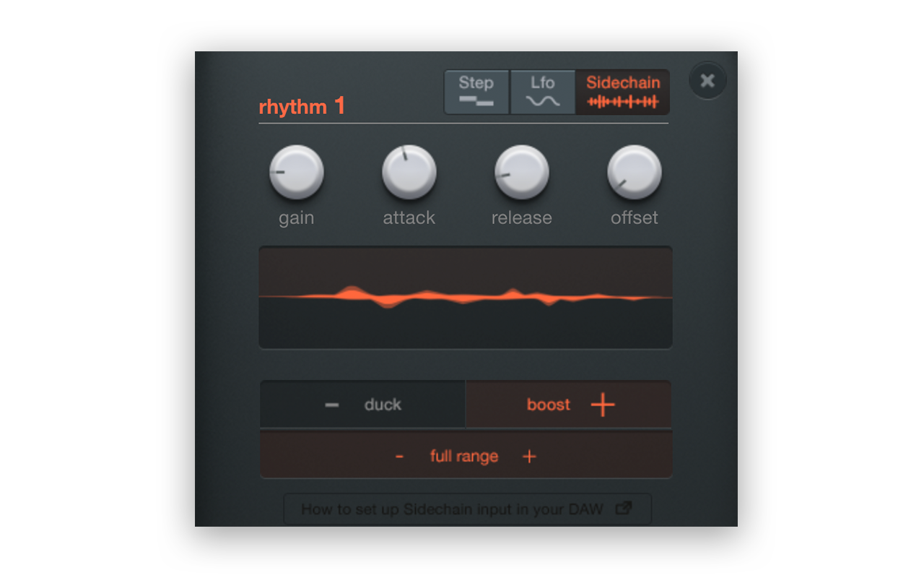The image size is (924, 578).
Task: Click the minus icon beside duck
Action: point(331,405)
